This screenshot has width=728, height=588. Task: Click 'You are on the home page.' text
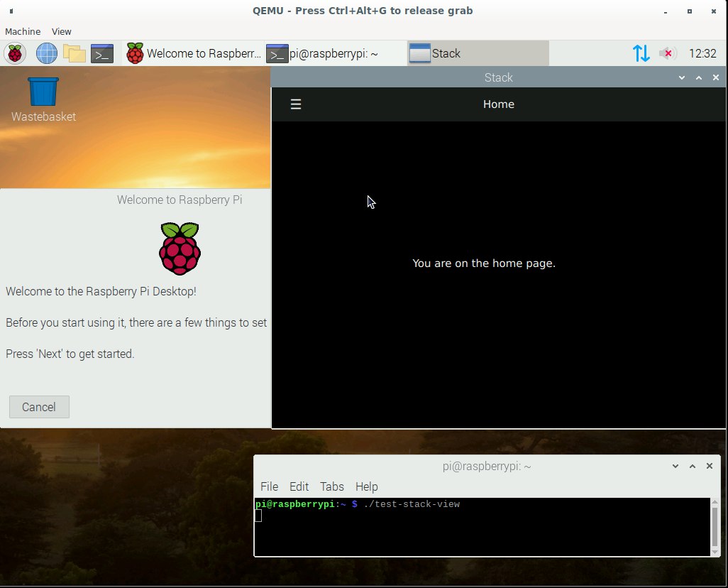[x=484, y=263]
